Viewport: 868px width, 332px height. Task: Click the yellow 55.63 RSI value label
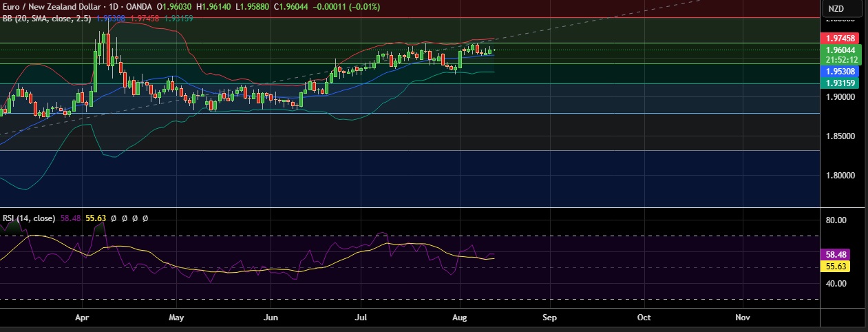pyautogui.click(x=836, y=265)
